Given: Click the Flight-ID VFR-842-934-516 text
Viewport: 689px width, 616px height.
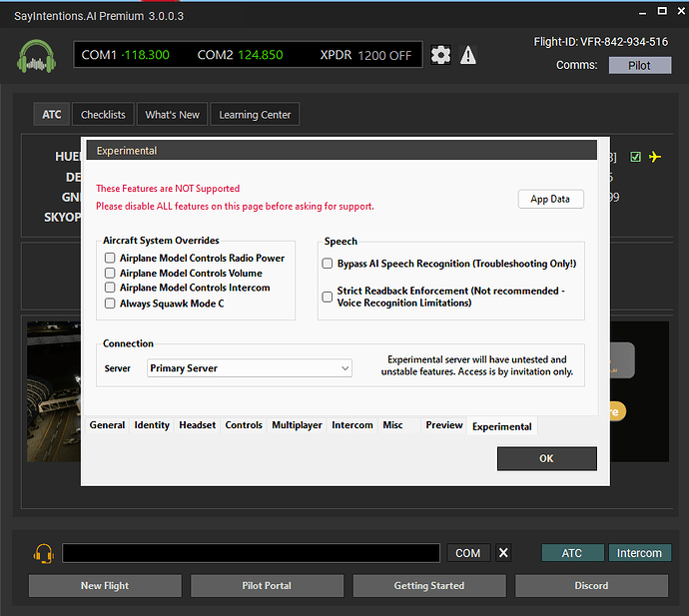Looking at the screenshot, I should point(601,42).
